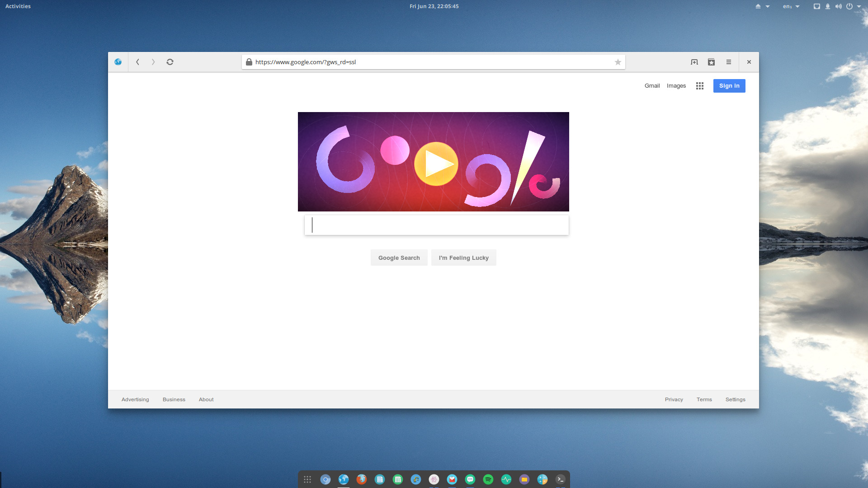Open the file manager dock icon

coord(524,479)
